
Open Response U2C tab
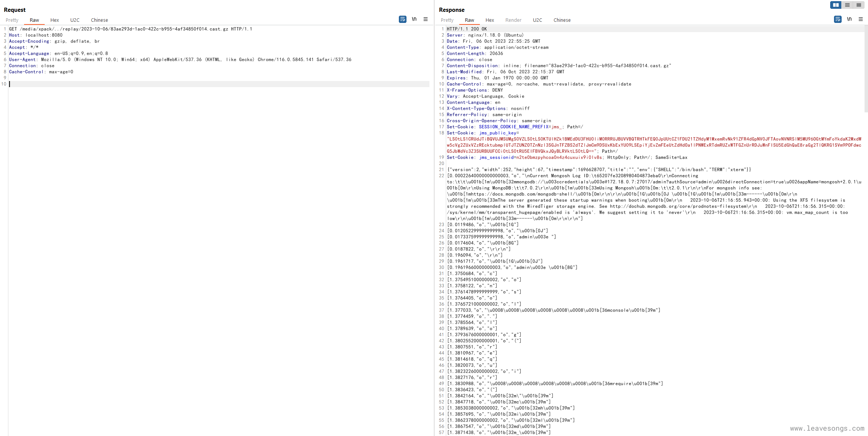pos(538,20)
